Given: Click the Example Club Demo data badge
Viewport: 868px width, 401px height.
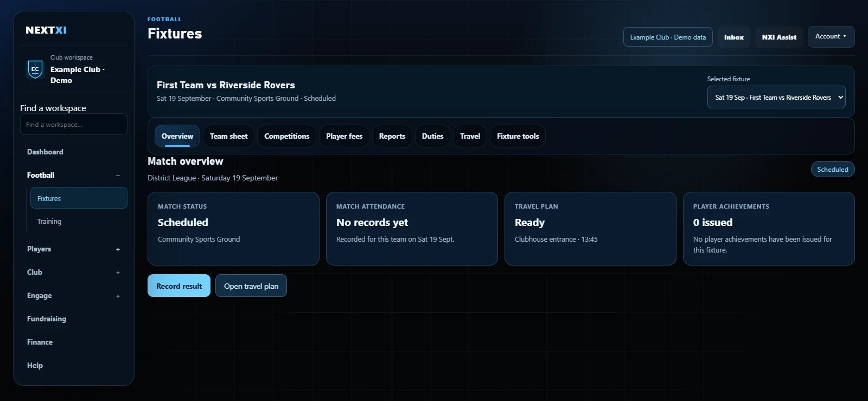Looking at the screenshot, I should [x=668, y=37].
